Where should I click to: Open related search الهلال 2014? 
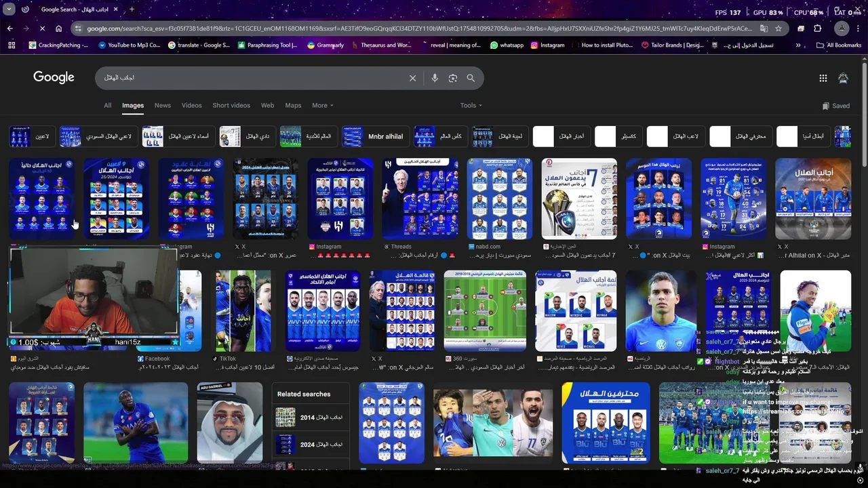[309, 418]
